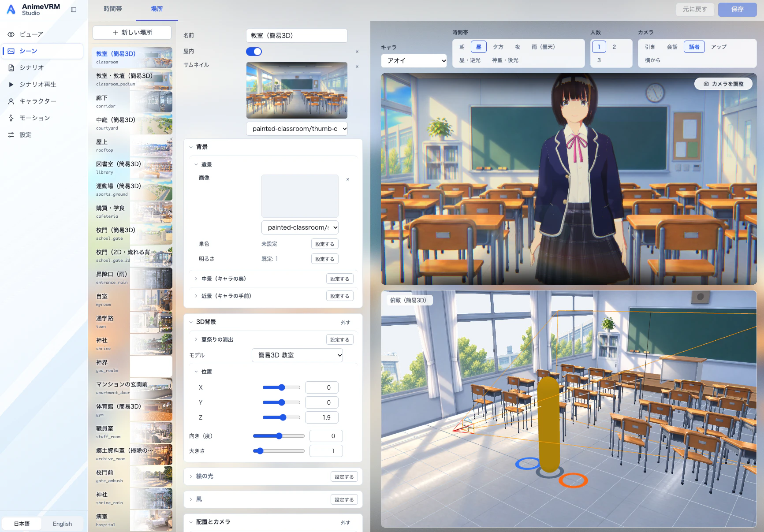
Task: Collapse the 背景 section
Action: pyautogui.click(x=191, y=147)
